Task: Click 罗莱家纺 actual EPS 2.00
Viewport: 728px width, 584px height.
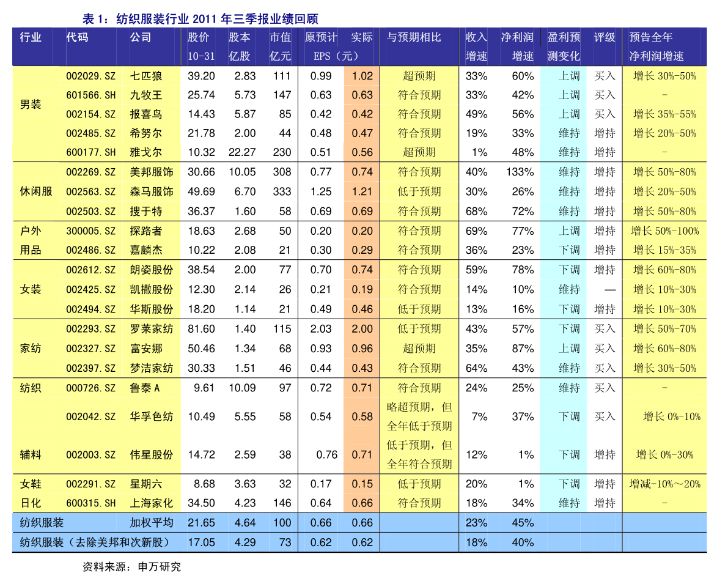Action: tap(362, 329)
